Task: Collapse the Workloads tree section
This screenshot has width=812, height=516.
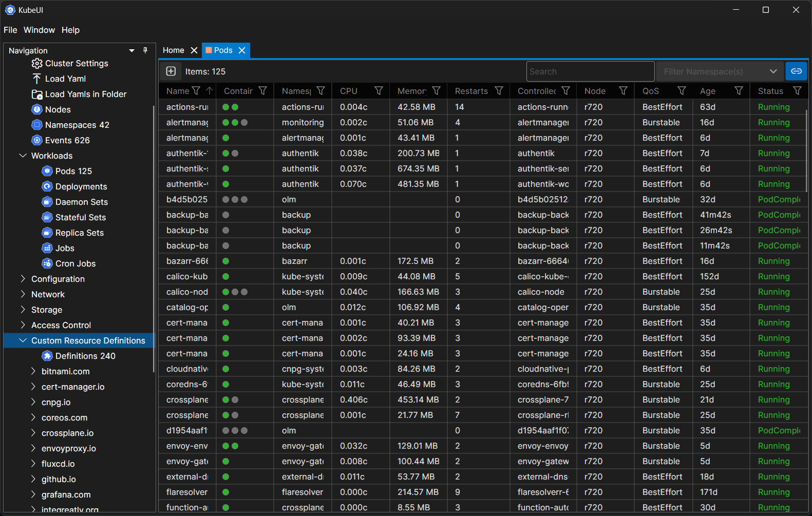Action: 23,156
